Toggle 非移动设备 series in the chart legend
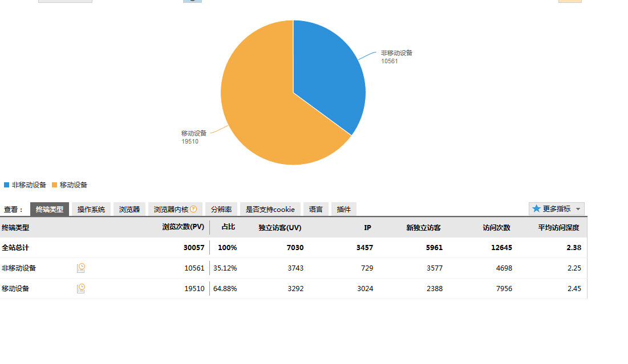This screenshot has width=628, height=364. pyautogui.click(x=25, y=185)
